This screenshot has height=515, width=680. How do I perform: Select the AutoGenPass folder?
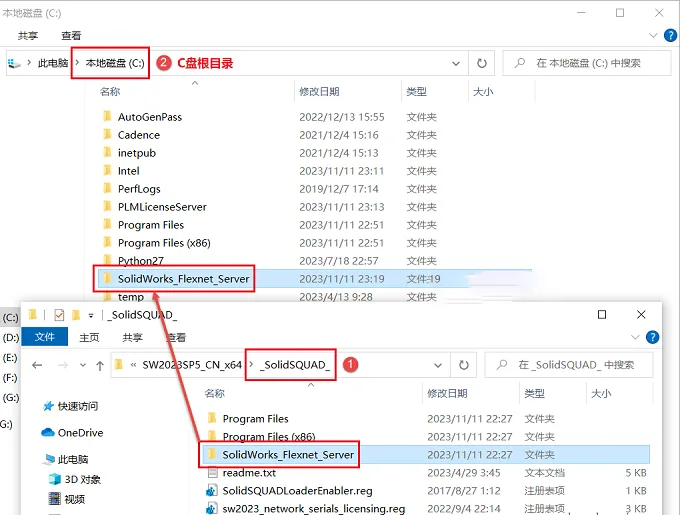click(150, 117)
